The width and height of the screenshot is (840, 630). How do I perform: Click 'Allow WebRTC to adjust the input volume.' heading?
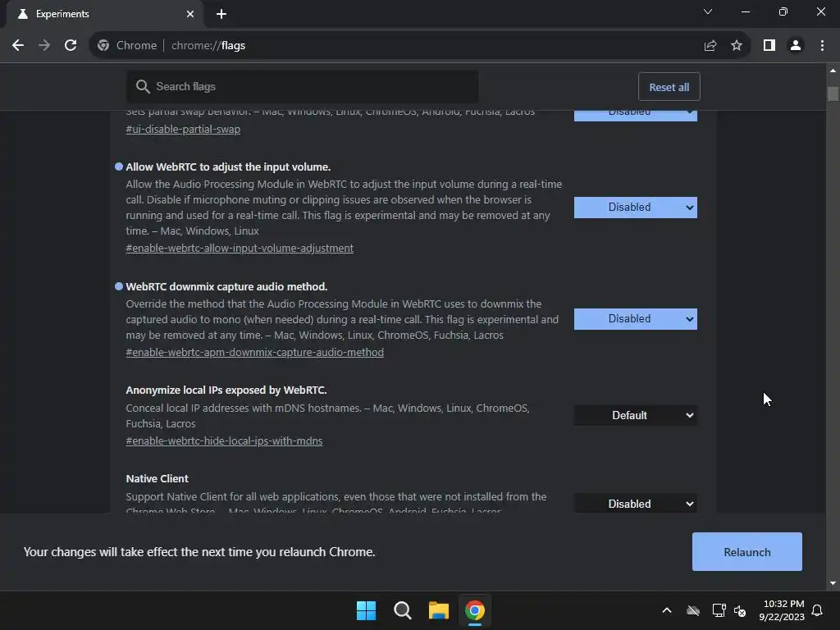(x=228, y=167)
